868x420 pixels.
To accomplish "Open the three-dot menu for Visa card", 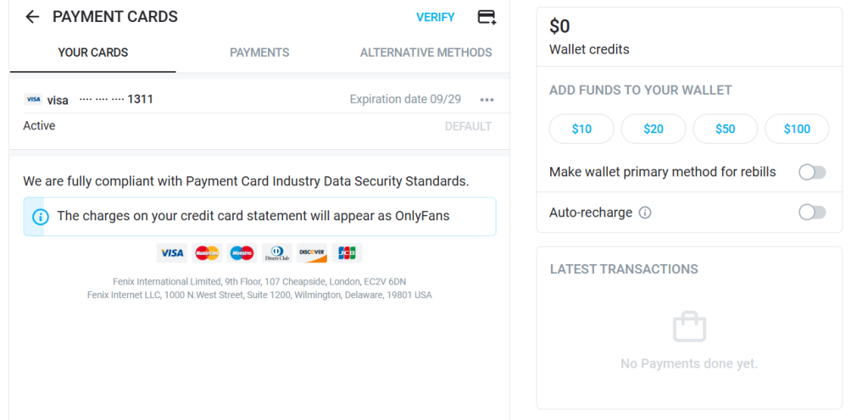I will click(x=487, y=100).
